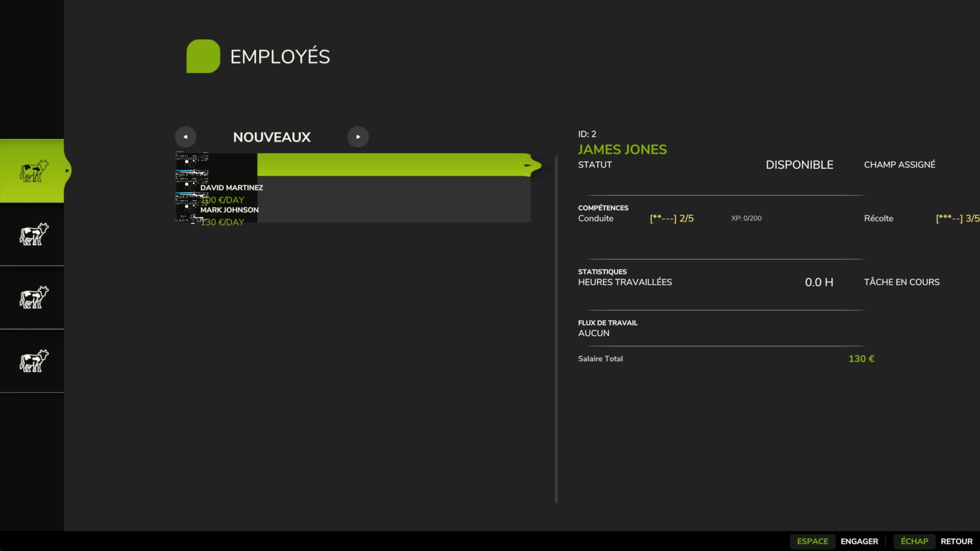Click the left arrow beside NOUVEAUX
Image resolution: width=980 pixels, height=551 pixels.
(185, 137)
